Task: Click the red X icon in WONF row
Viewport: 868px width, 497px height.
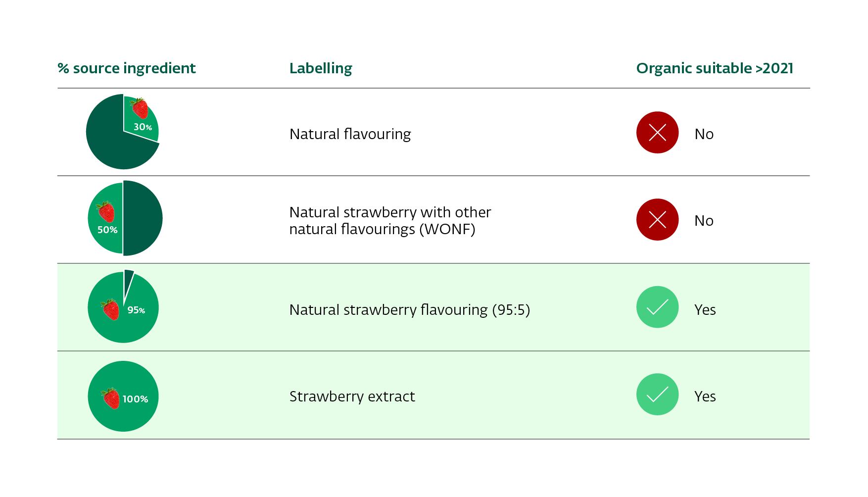Action: point(657,220)
